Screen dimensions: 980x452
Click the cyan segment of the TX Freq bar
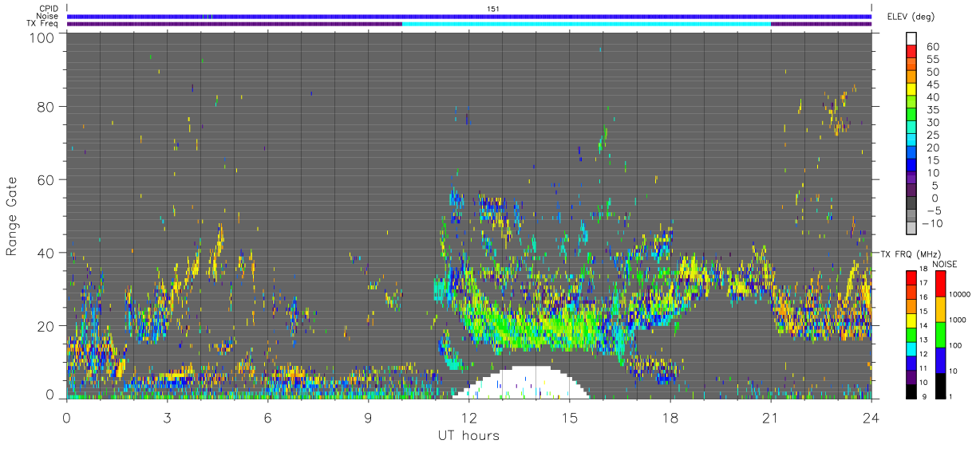point(586,24)
